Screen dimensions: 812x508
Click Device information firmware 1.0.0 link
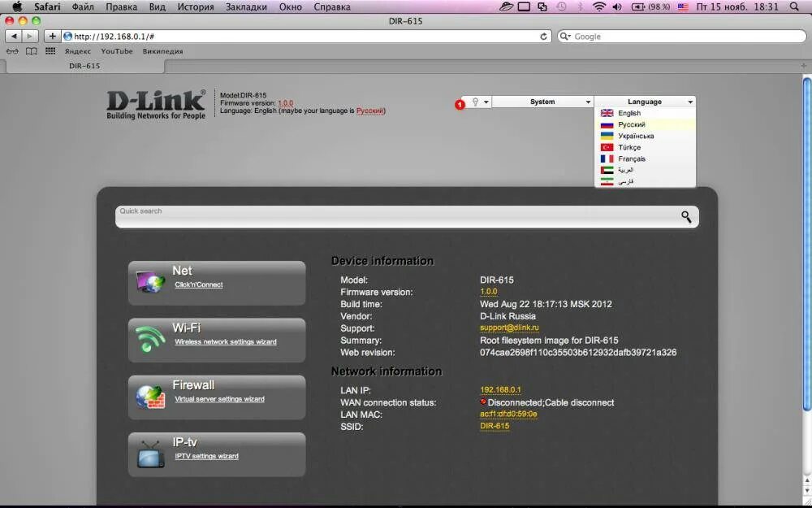(x=488, y=292)
